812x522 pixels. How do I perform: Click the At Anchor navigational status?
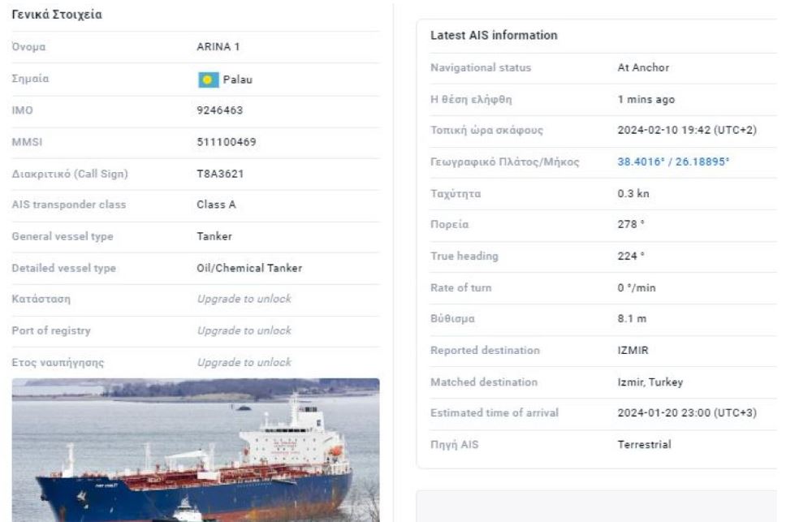coord(643,67)
